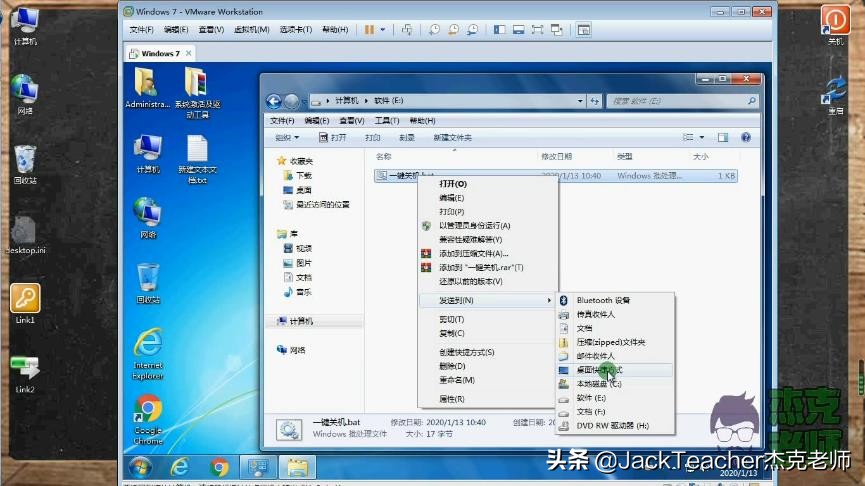Close the Windows 7 tab with its x

coord(189,53)
